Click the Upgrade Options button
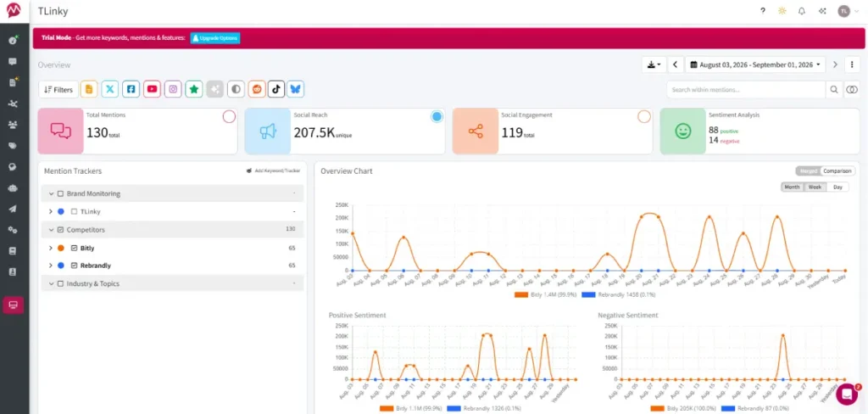 coord(215,38)
